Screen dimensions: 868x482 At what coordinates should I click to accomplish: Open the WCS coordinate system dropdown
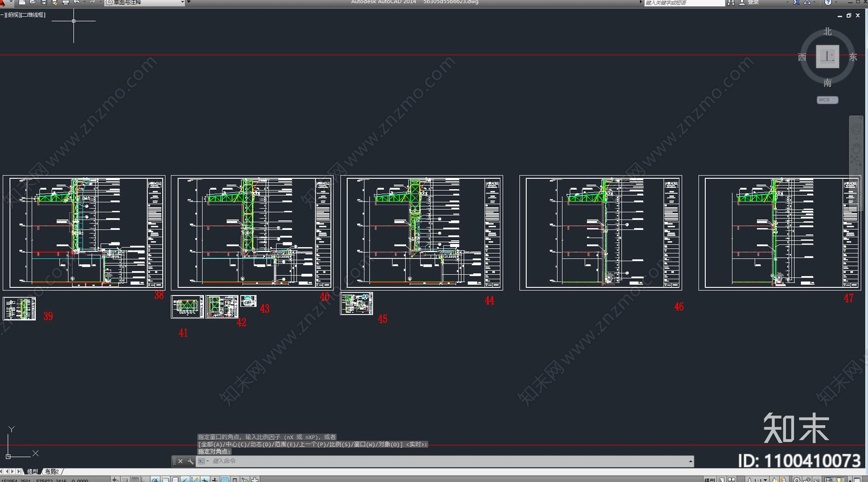click(x=827, y=100)
